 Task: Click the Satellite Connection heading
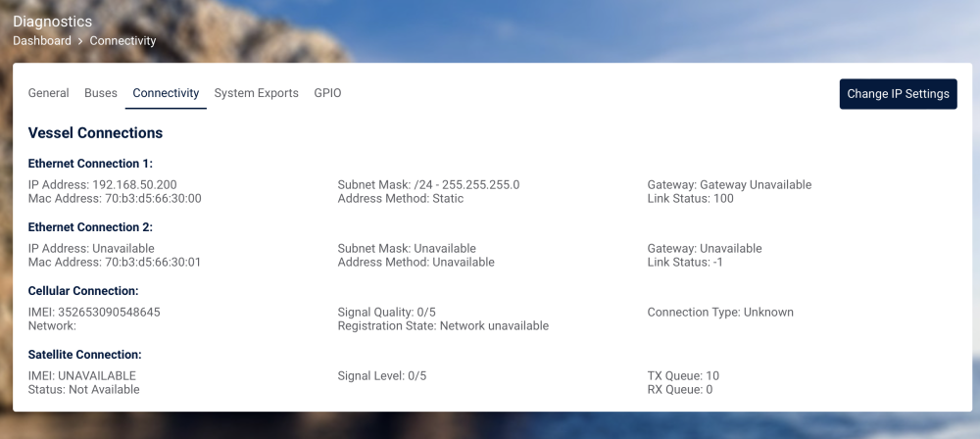[x=84, y=355]
